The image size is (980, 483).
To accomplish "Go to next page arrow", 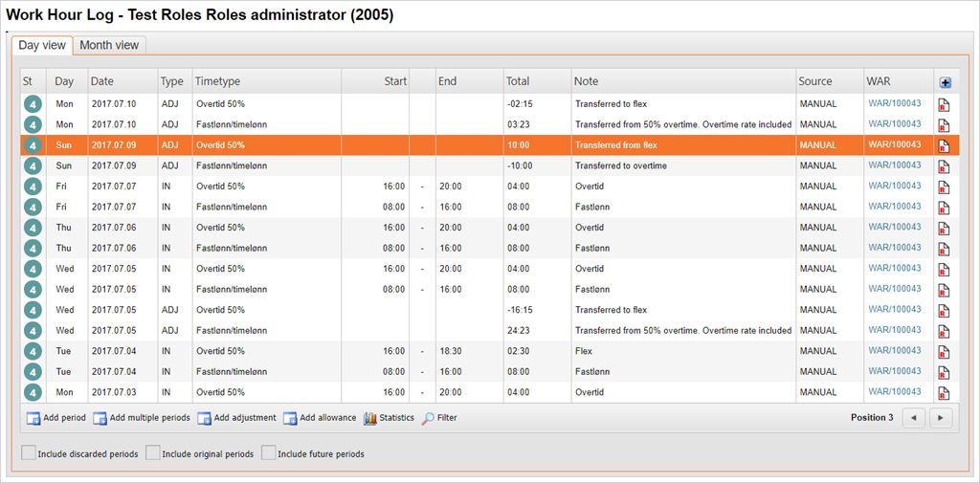I will point(941,418).
